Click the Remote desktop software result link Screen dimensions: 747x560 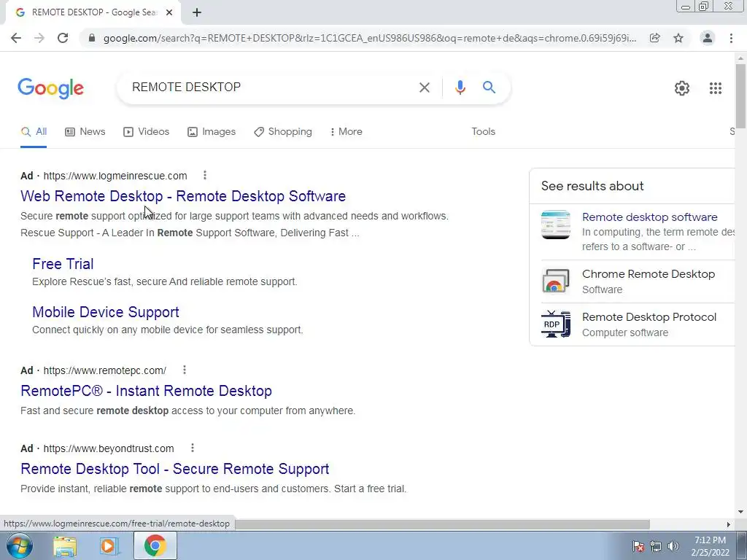coord(650,217)
